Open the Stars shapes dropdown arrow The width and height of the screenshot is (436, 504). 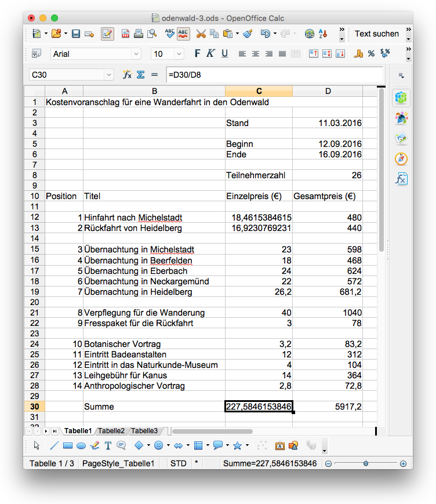click(x=247, y=445)
